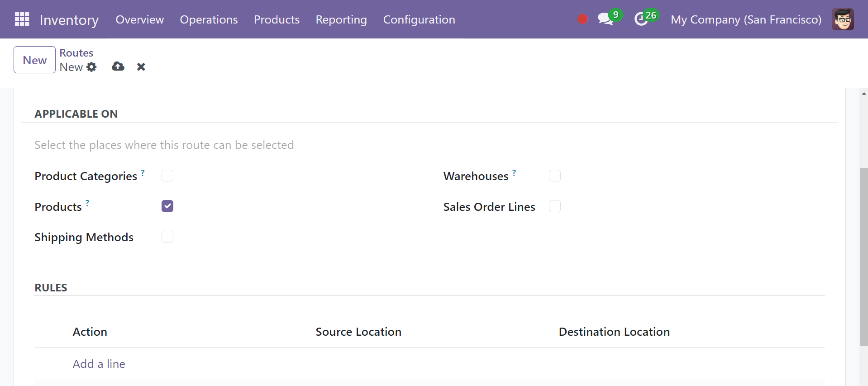Open the Products menu in navbar

(277, 19)
